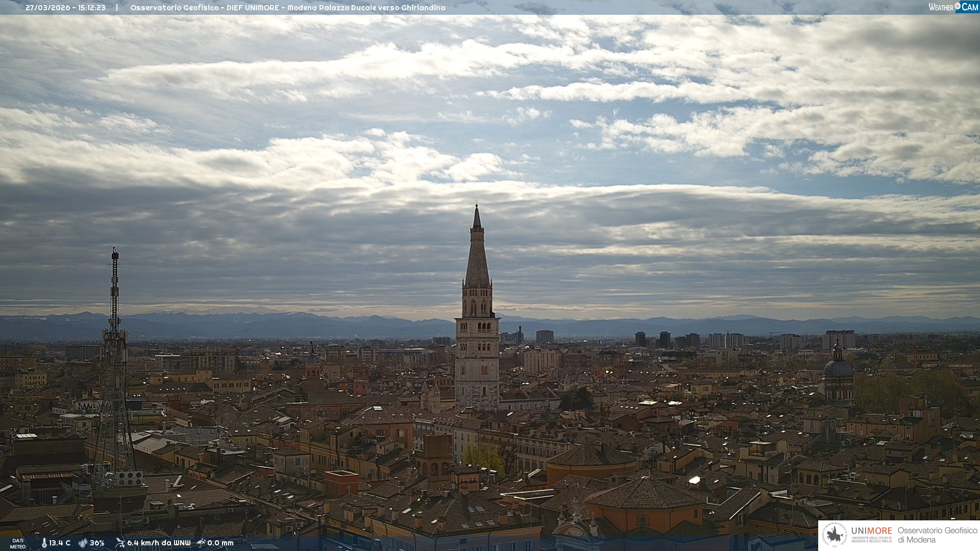Click the 13.4 C temperature reading
This screenshot has width=980, height=551.
(x=60, y=543)
